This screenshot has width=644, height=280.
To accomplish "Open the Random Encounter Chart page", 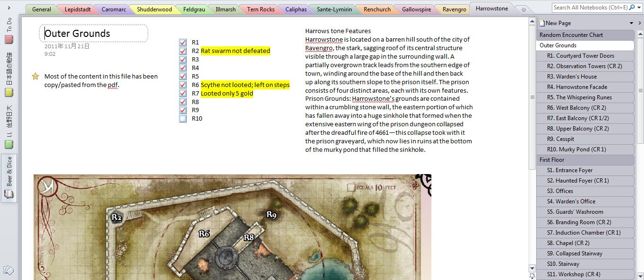I will tap(585, 35).
